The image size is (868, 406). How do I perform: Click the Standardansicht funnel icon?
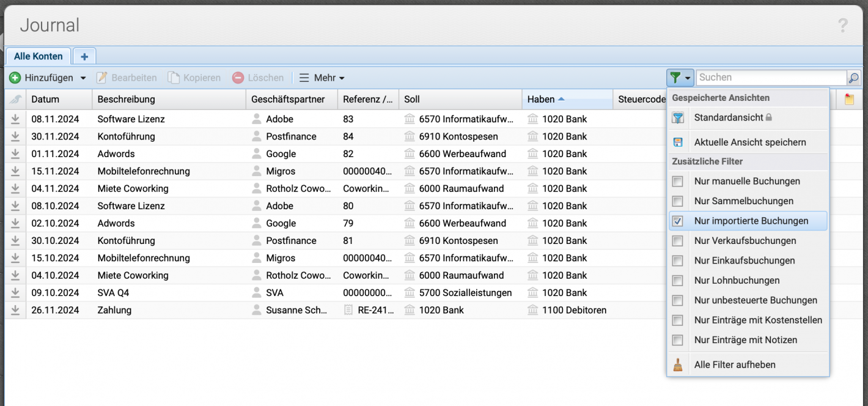[678, 117]
